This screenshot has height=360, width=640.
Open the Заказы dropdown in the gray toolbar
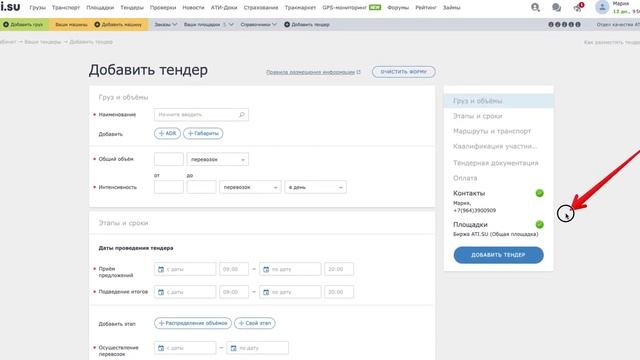pyautogui.click(x=165, y=24)
